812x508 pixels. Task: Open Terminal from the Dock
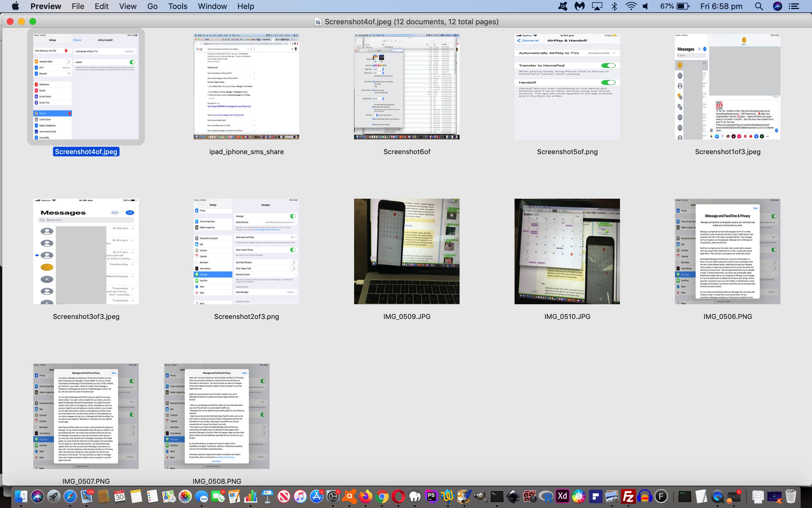497,496
